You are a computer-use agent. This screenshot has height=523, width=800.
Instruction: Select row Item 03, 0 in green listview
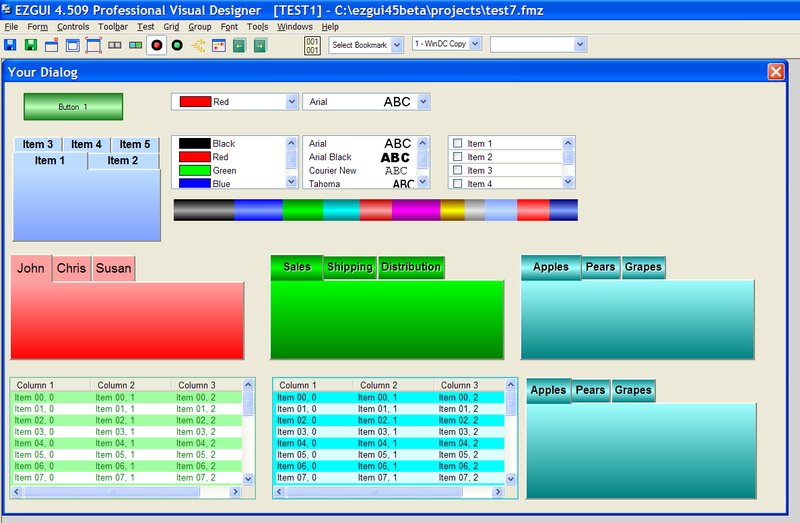coord(126,432)
